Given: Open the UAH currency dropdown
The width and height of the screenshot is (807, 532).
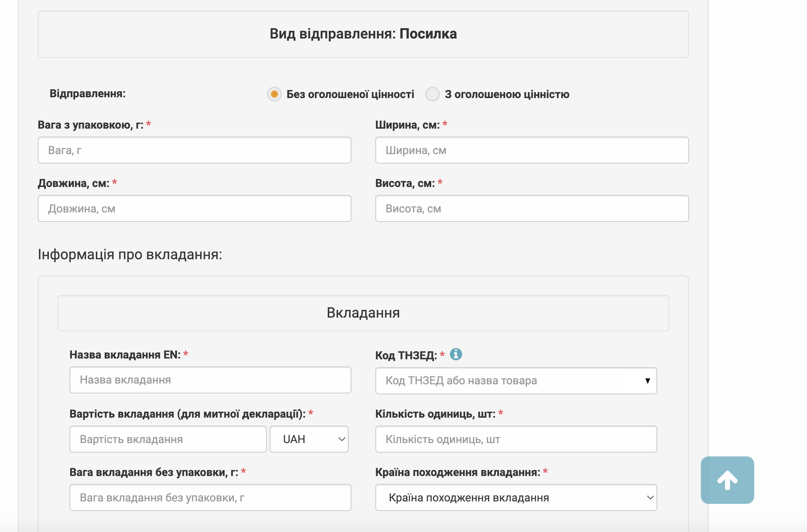Looking at the screenshot, I should [309, 439].
